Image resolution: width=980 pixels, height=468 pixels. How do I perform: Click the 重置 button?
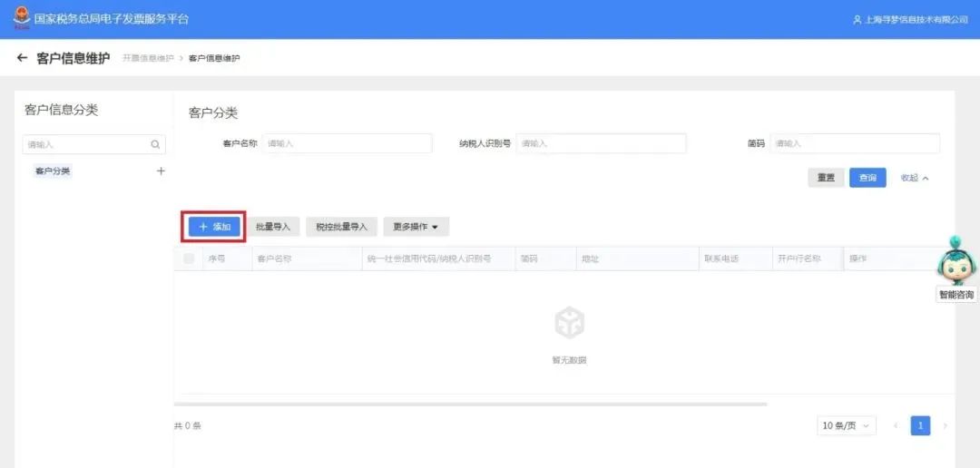click(x=826, y=178)
